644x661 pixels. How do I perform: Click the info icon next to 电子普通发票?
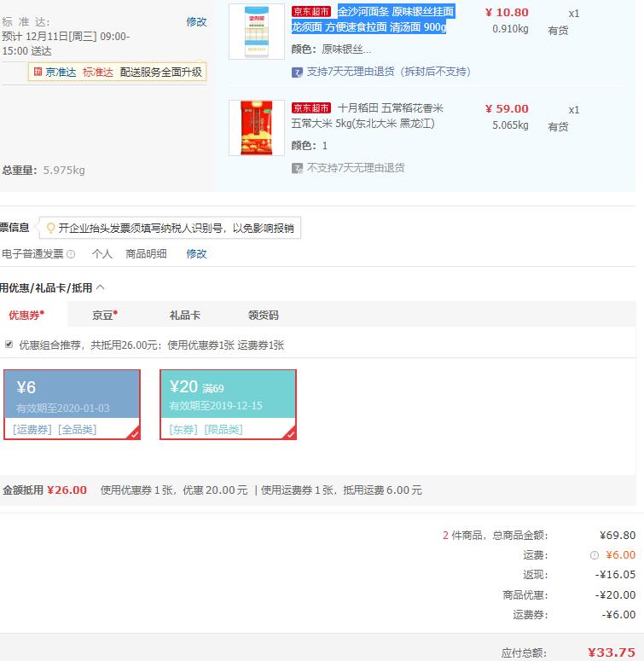(x=71, y=254)
